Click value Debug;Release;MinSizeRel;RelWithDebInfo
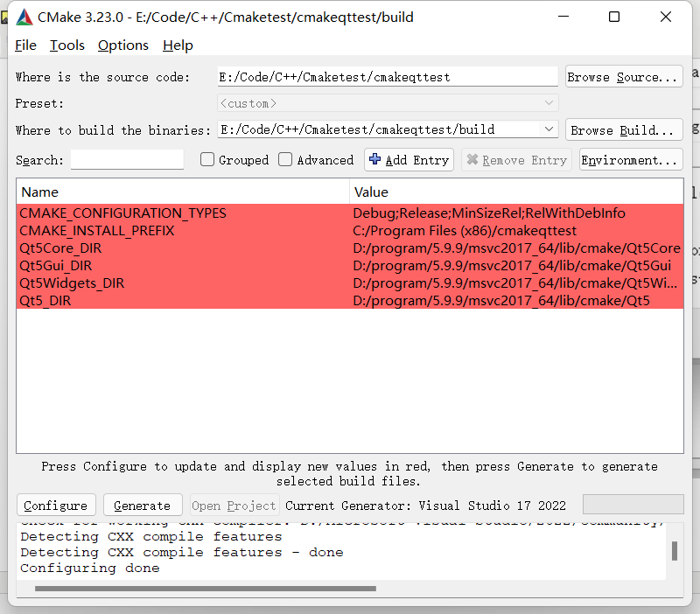This screenshot has width=700, height=614. point(489,213)
